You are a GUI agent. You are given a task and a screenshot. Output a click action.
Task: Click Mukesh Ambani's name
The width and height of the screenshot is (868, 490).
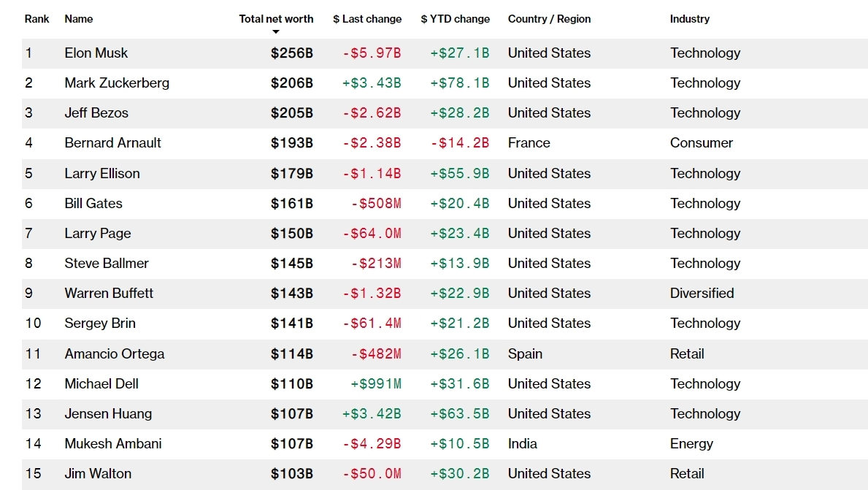113,444
